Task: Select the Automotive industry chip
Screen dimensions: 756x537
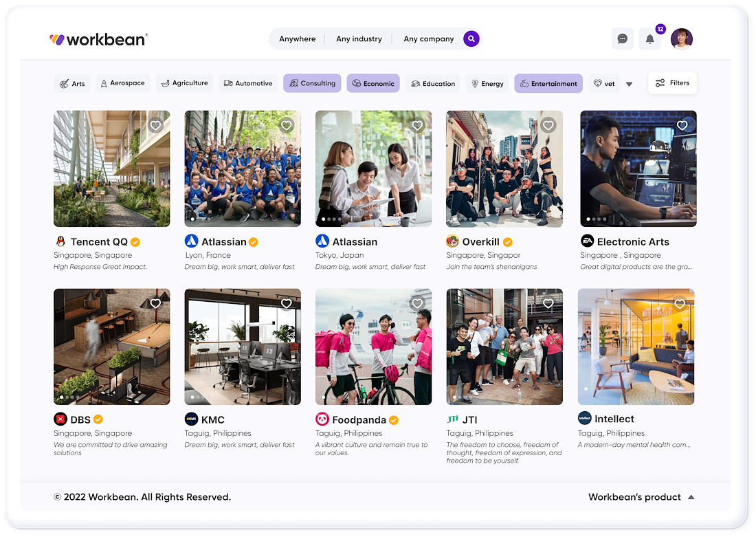Action: 248,83
